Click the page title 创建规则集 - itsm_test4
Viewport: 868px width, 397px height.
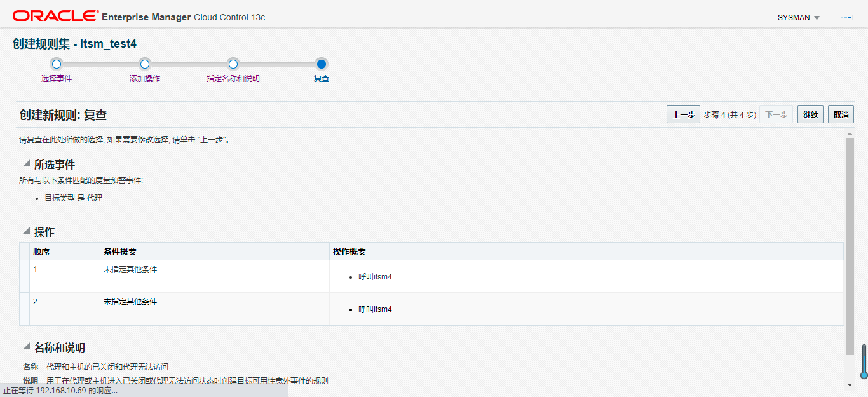pyautogui.click(x=74, y=44)
